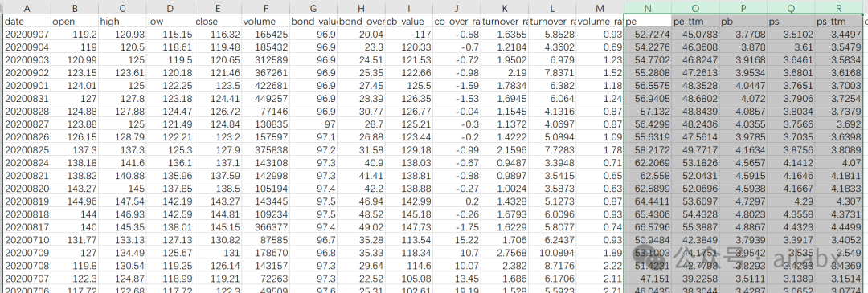Click open value 138.18

pyautogui.click(x=75, y=162)
